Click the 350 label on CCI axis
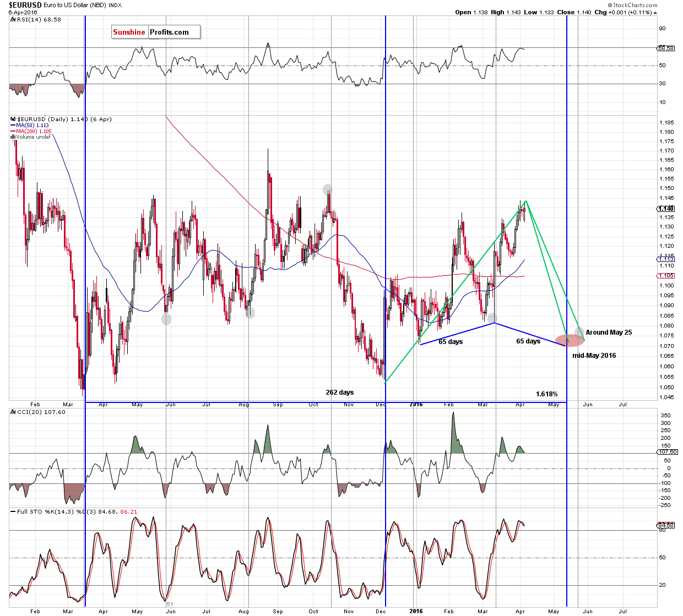683x616 pixels. click(665, 416)
